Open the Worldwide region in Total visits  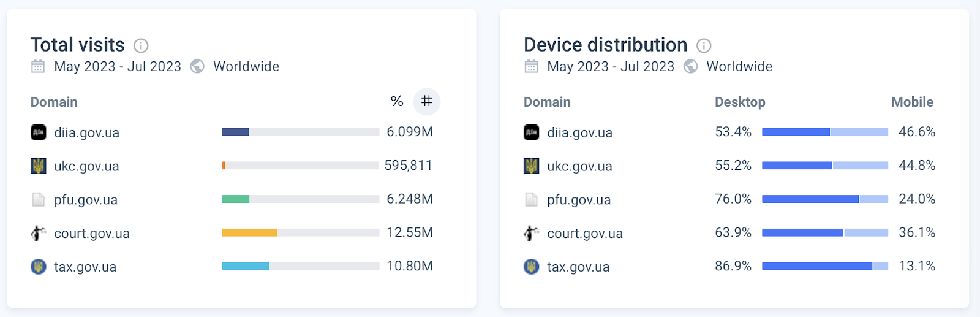[246, 66]
